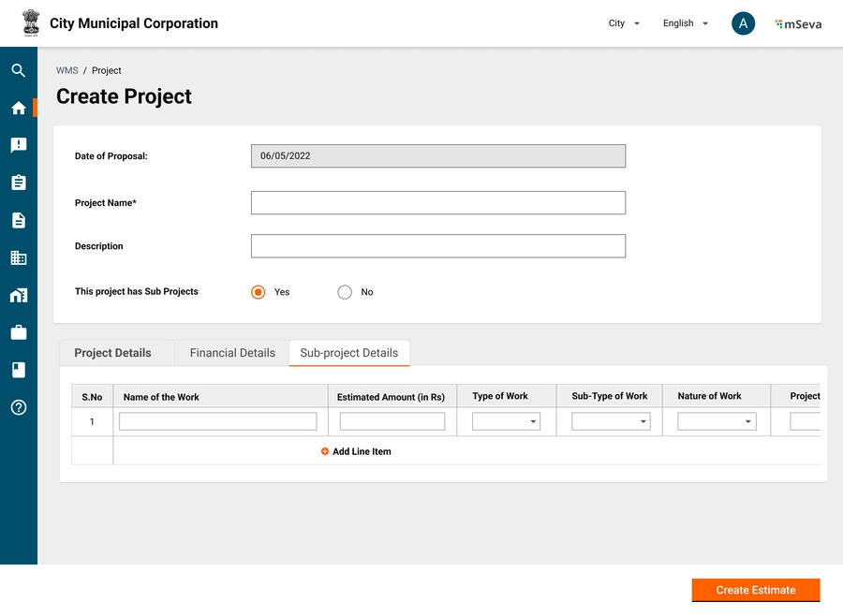Open the document icon in the sidebar
This screenshot has width=843, height=616.
18,220
